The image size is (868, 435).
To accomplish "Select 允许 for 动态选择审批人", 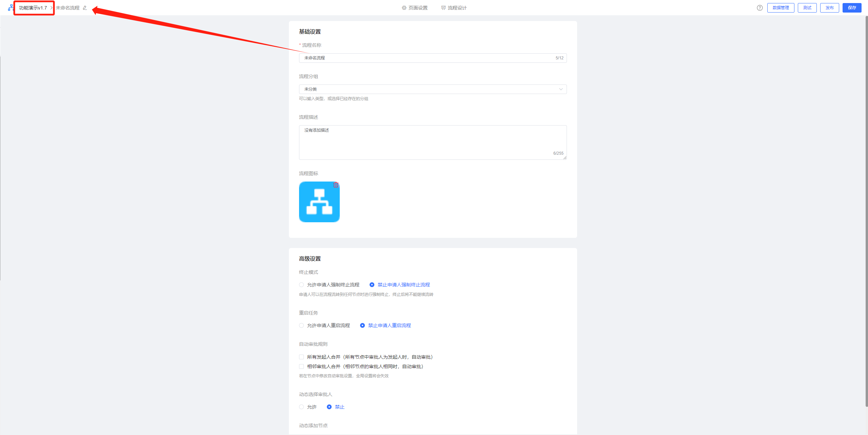I will tap(301, 407).
